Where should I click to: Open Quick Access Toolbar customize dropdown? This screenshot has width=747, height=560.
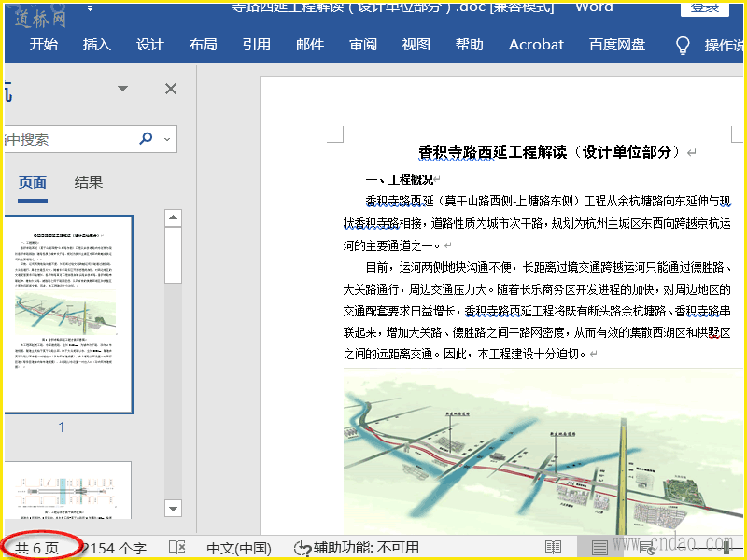(89, 8)
